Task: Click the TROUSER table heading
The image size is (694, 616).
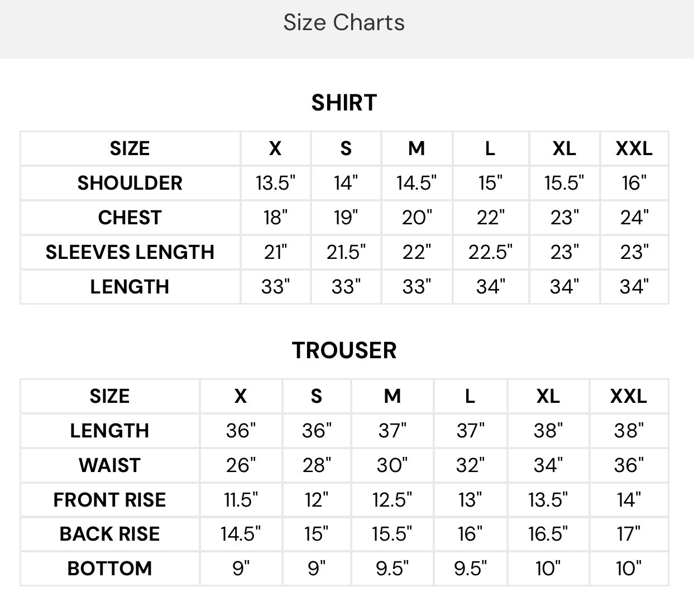Action: click(x=344, y=350)
